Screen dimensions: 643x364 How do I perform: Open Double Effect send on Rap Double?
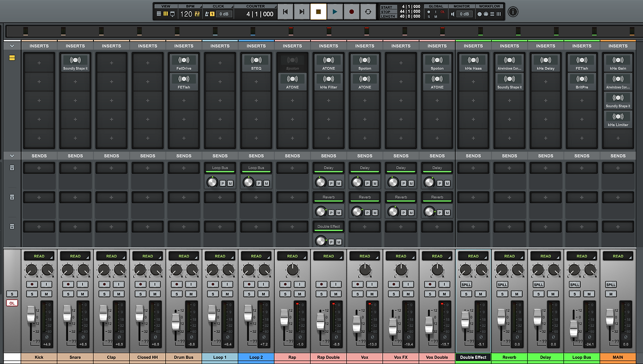(329, 226)
